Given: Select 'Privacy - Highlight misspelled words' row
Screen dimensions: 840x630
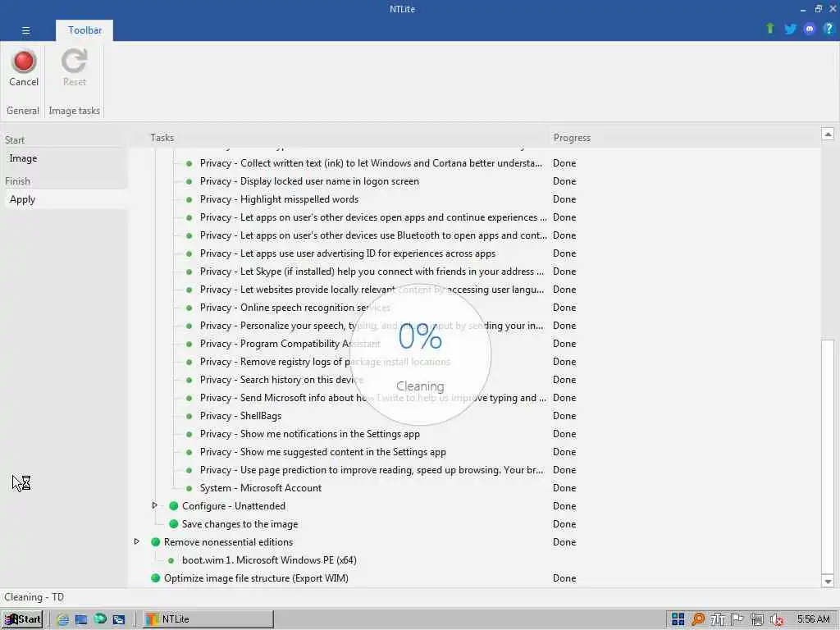Looking at the screenshot, I should coord(279,199).
